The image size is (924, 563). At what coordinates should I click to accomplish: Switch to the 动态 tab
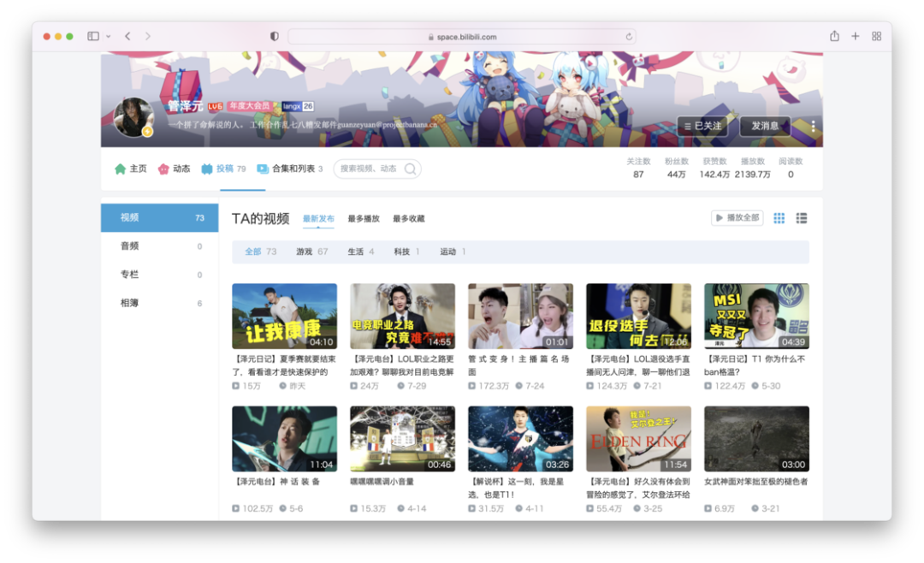click(x=174, y=169)
